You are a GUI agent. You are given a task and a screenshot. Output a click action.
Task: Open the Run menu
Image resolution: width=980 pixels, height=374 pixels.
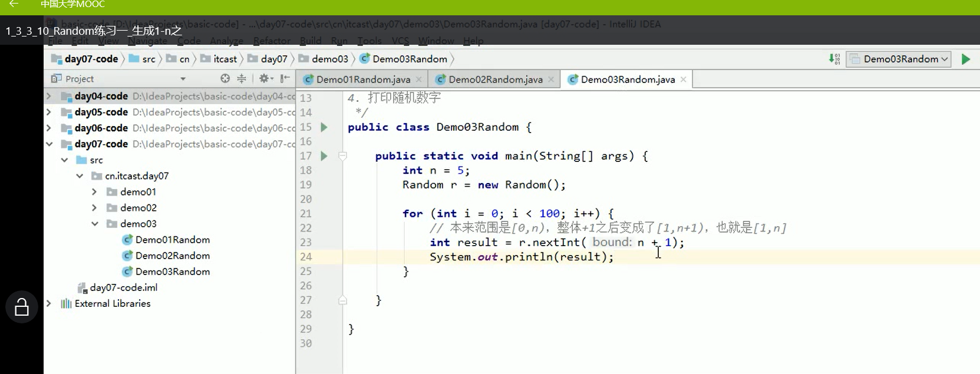pyautogui.click(x=339, y=41)
